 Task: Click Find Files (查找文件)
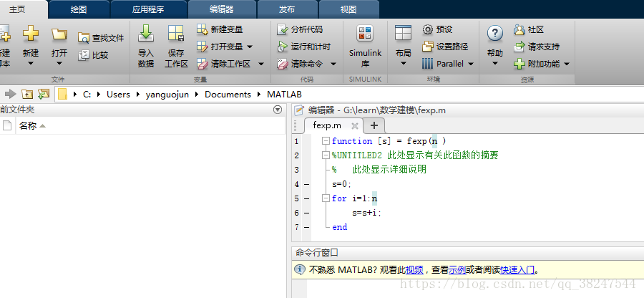pyautogui.click(x=101, y=38)
